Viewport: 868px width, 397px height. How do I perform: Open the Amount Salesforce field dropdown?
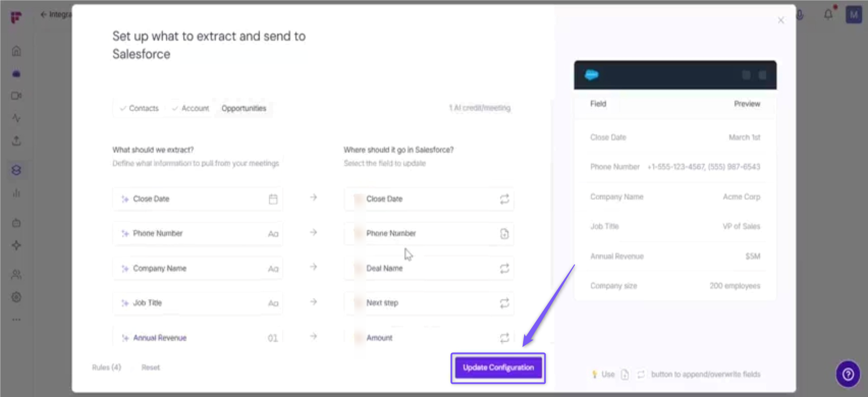point(429,337)
